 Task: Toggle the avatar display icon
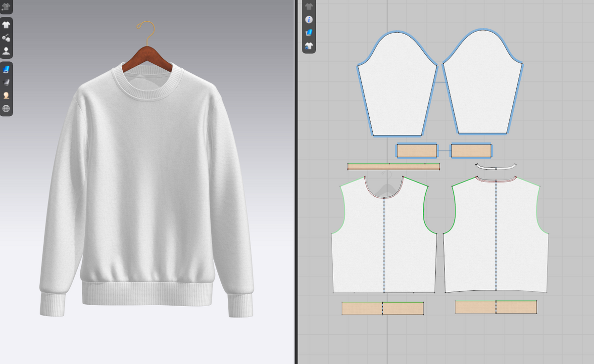6,50
